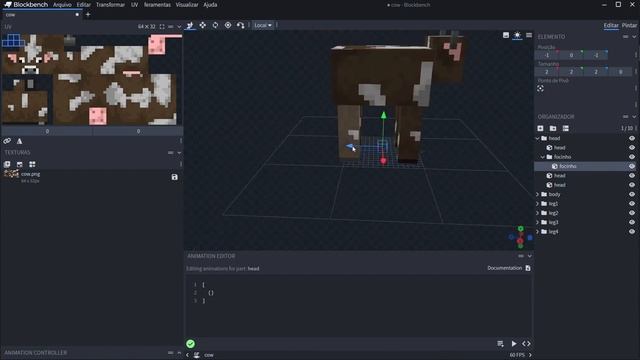Click the center pivot point icon

pyautogui.click(x=540, y=89)
